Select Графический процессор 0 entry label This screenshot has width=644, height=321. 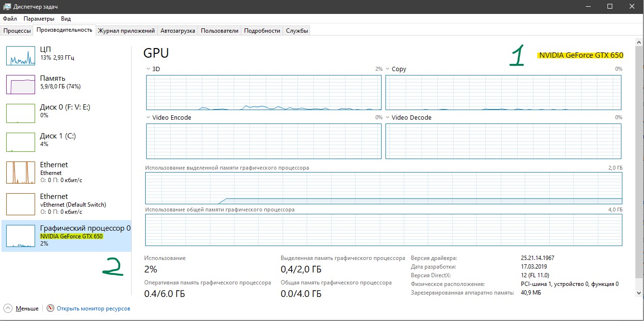click(85, 228)
